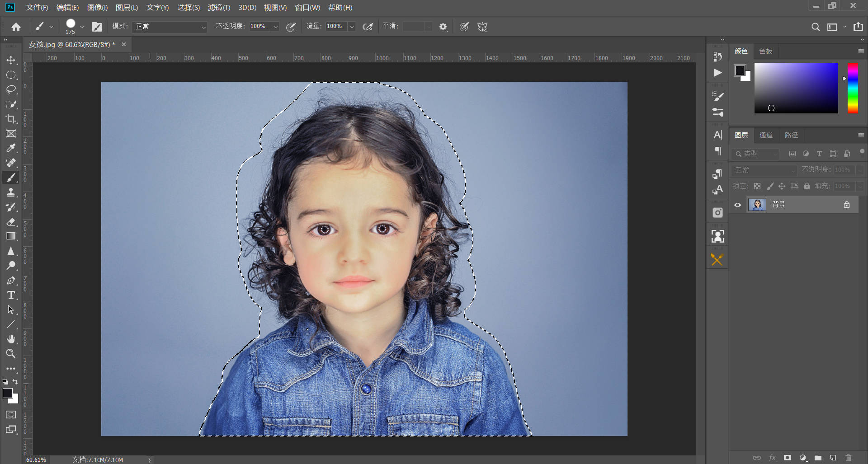
Task: Select the Elliptical Marquee tool
Action: click(11, 75)
